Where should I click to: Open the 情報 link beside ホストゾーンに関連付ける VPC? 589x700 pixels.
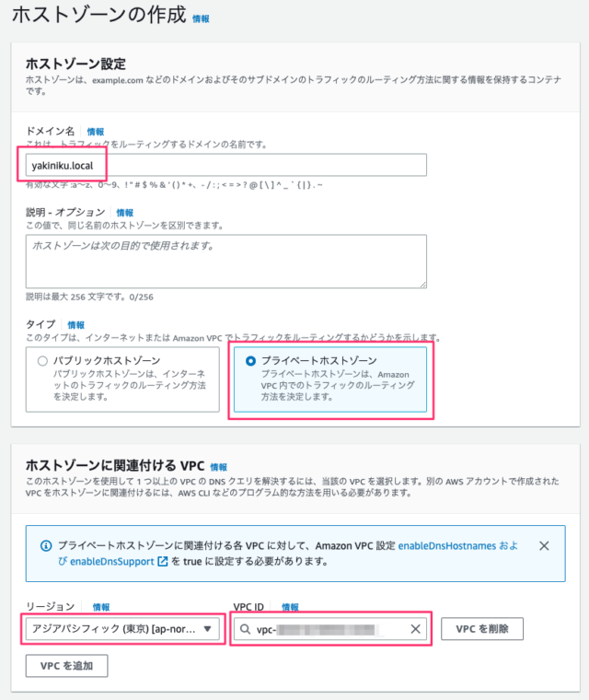click(x=218, y=467)
